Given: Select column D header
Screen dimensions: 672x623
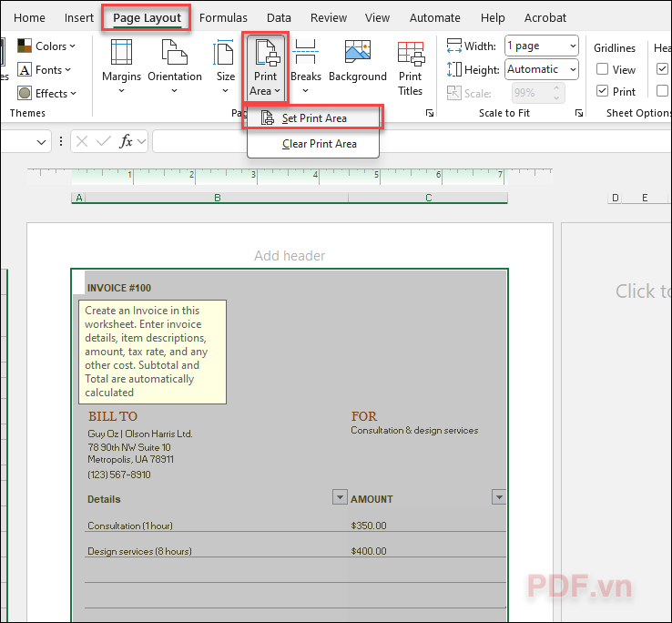Looking at the screenshot, I should (x=616, y=198).
